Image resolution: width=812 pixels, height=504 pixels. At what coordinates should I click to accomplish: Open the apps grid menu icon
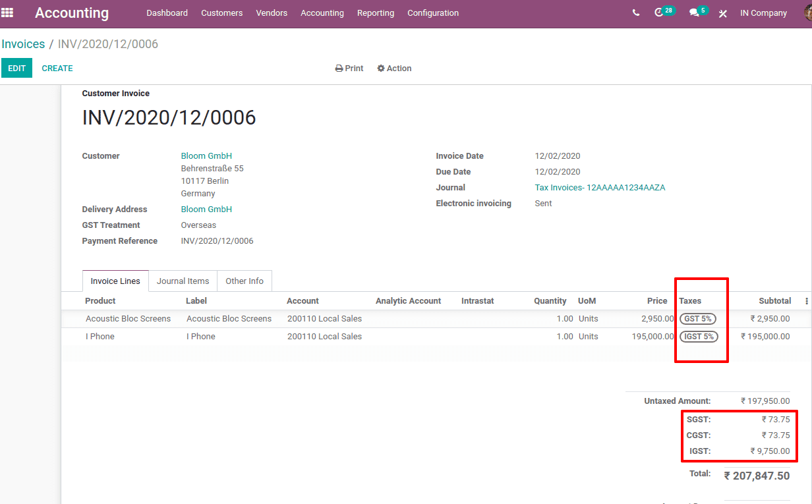pyautogui.click(x=7, y=13)
